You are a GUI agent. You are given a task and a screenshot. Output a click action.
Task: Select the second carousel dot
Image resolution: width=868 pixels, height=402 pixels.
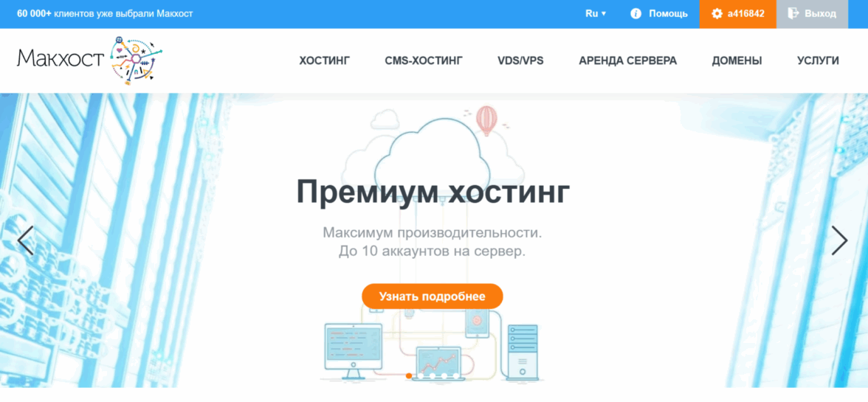(421, 375)
